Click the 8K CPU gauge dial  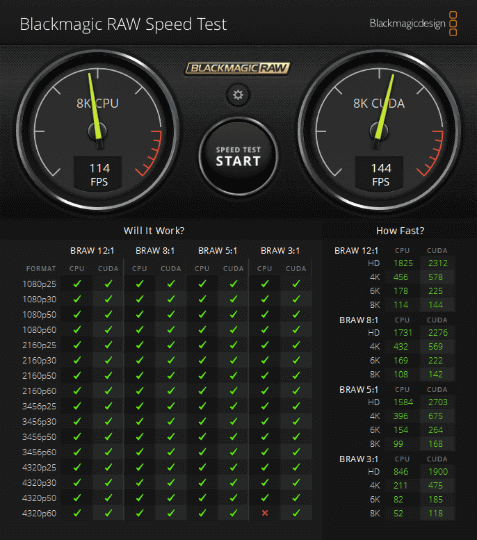click(x=98, y=130)
